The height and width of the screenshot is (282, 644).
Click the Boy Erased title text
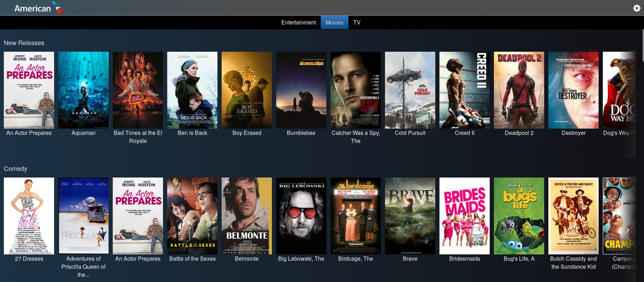[247, 133]
